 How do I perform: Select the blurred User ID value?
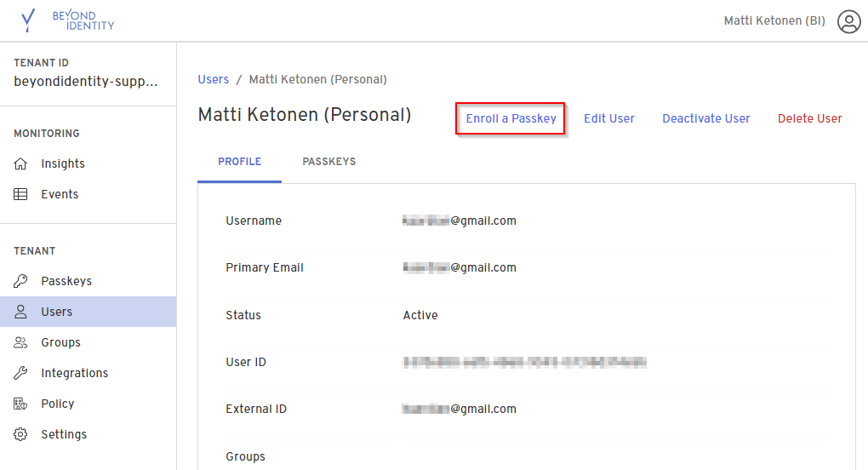pyautogui.click(x=524, y=362)
